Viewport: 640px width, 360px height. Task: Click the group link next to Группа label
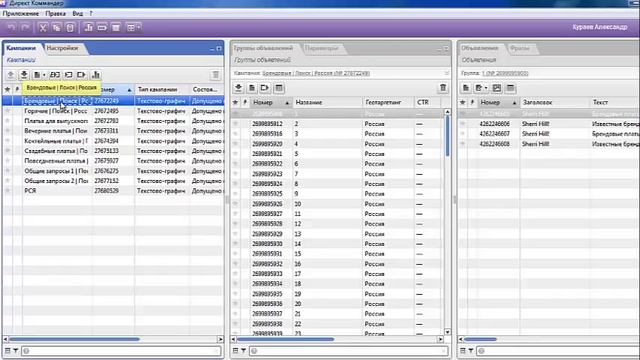pos(505,73)
